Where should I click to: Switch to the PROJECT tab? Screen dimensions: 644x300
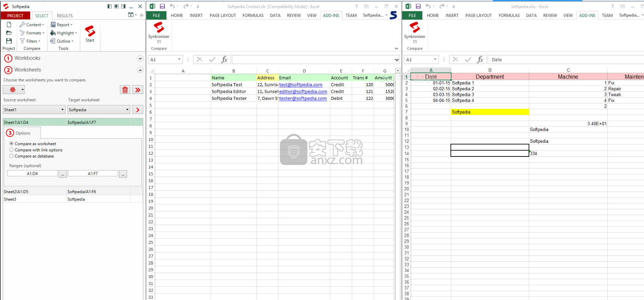point(15,16)
